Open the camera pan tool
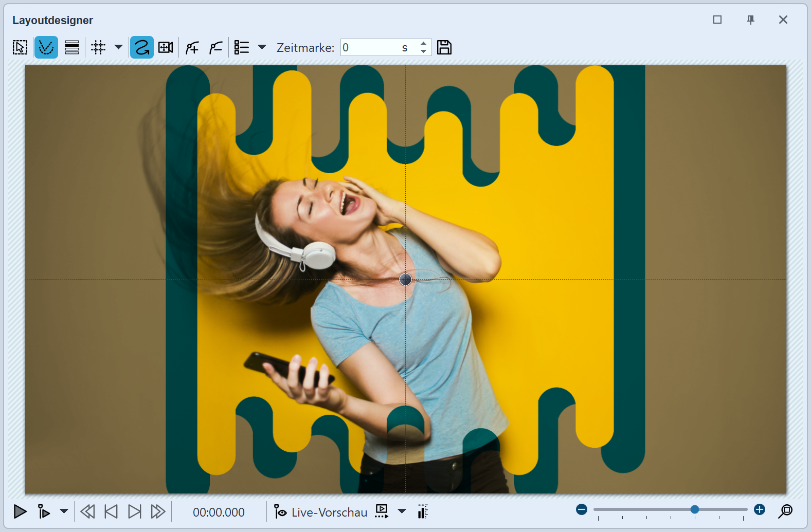This screenshot has height=532, width=811. [166, 48]
